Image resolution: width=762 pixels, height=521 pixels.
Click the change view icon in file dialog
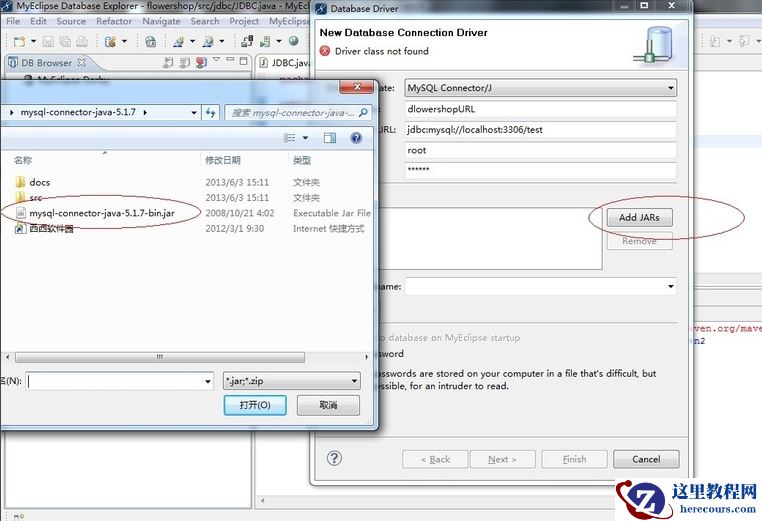coord(290,138)
